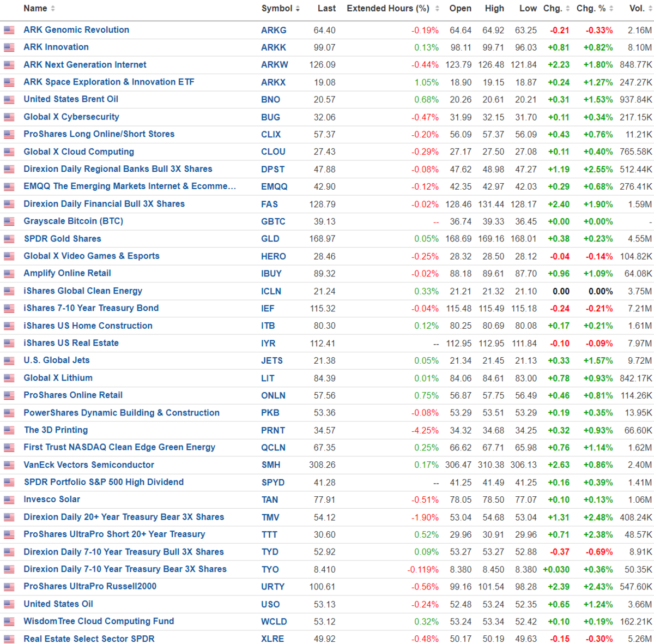Open Grayscale Bitcoin (BTC) link

pos(73,221)
